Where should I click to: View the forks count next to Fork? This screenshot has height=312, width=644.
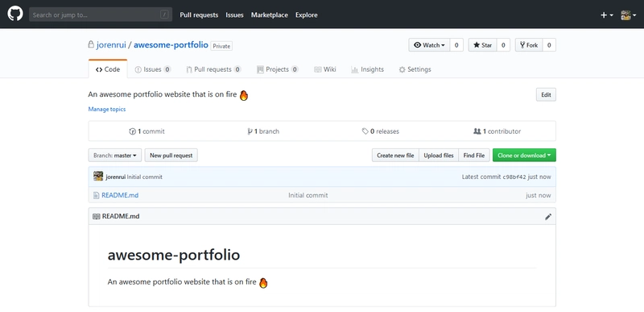(549, 45)
